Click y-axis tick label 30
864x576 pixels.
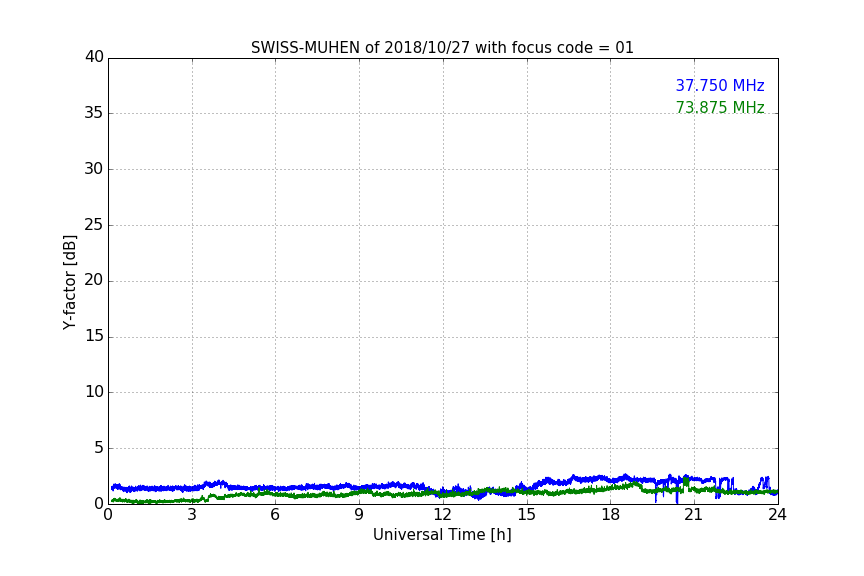point(94,169)
